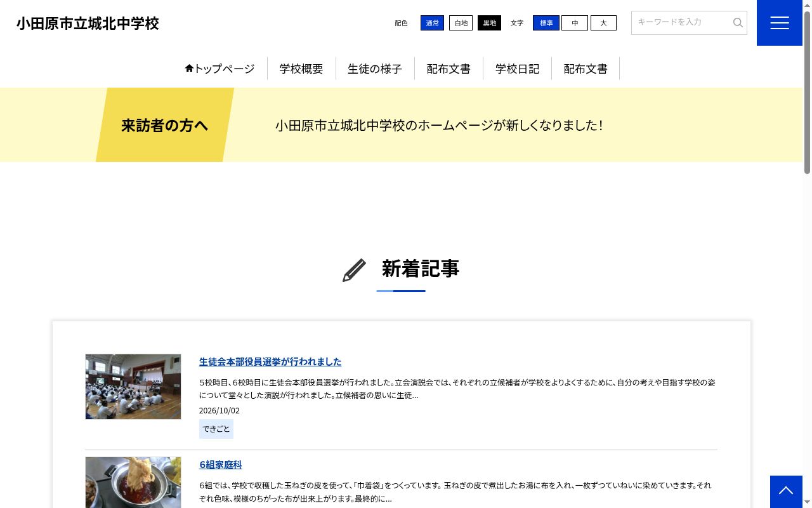Viewport: 812px width, 508px height.
Task: Go to トップページ in the navigation
Action: pos(219,69)
